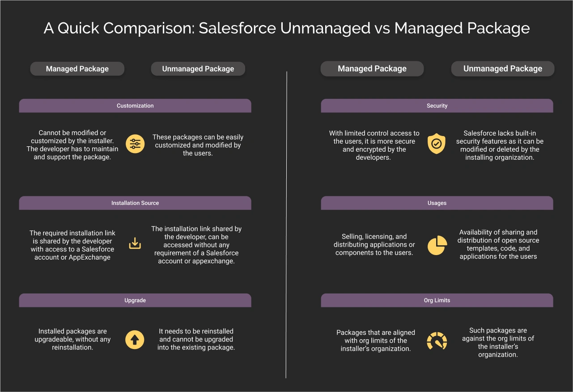Click the infographic main title text
Screen dimensions: 573x392
point(286,28)
